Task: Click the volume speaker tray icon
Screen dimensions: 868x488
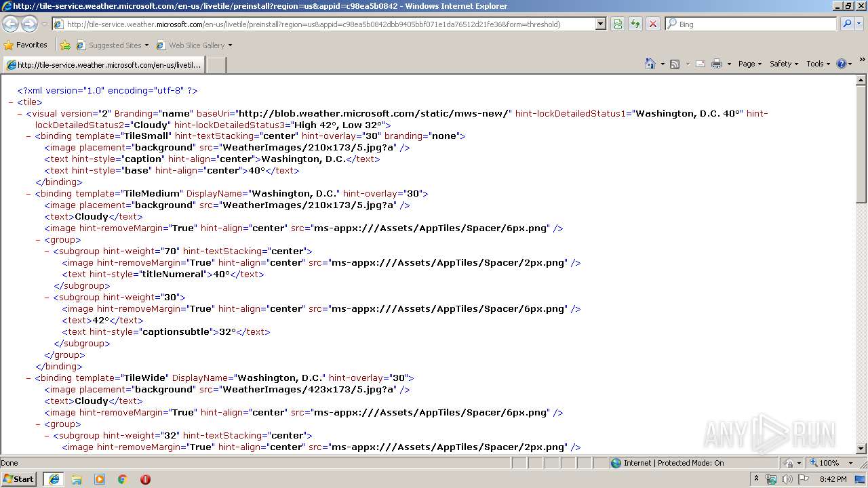Action: (787, 479)
